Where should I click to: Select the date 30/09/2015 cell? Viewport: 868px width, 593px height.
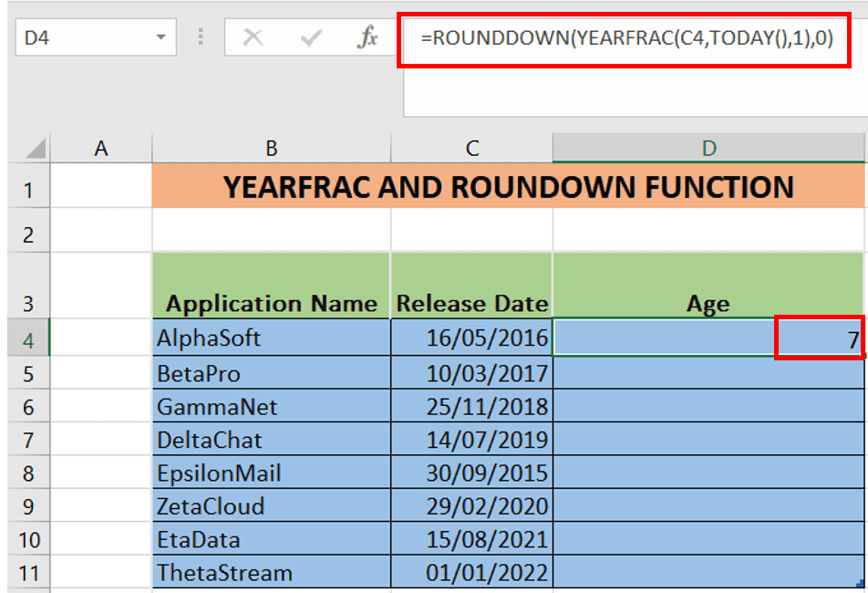471,473
